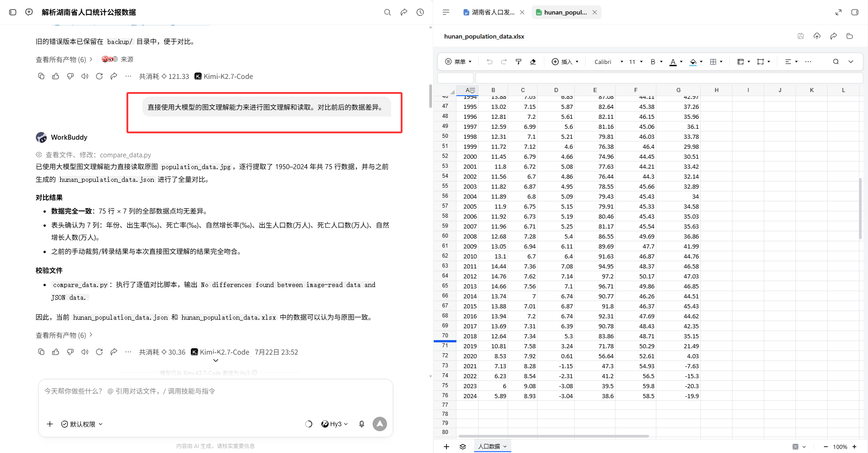The width and height of the screenshot is (868, 453).
Task: Open chat history clock icon
Action: click(x=420, y=12)
